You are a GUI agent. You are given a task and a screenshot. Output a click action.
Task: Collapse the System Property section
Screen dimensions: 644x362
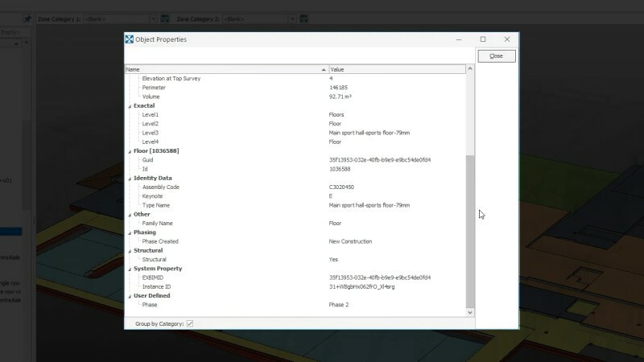point(129,269)
